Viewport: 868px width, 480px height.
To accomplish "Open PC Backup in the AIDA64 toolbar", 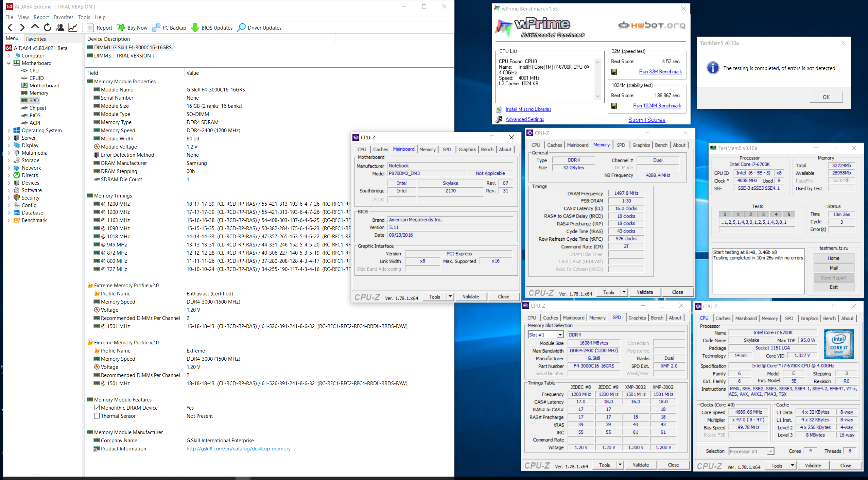I will [169, 28].
